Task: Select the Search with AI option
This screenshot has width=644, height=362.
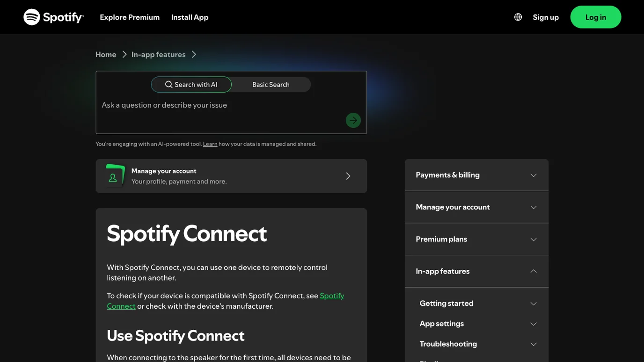Action: tap(191, 85)
